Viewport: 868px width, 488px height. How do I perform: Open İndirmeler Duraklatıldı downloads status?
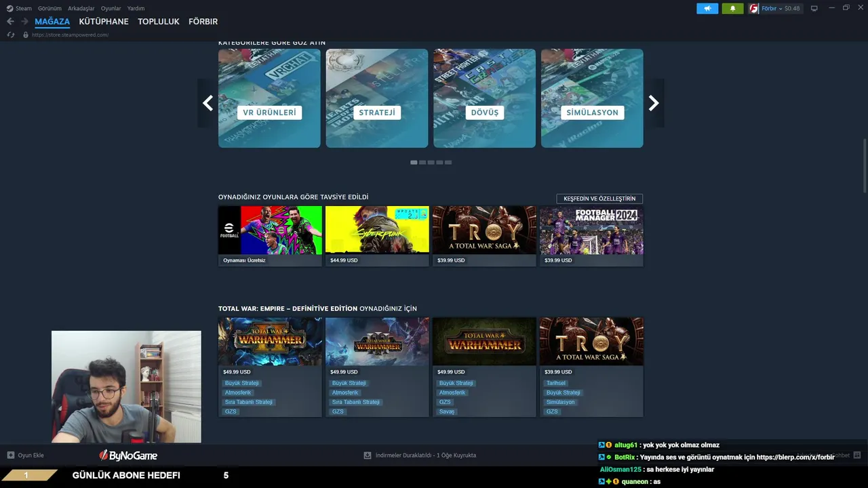coord(426,455)
